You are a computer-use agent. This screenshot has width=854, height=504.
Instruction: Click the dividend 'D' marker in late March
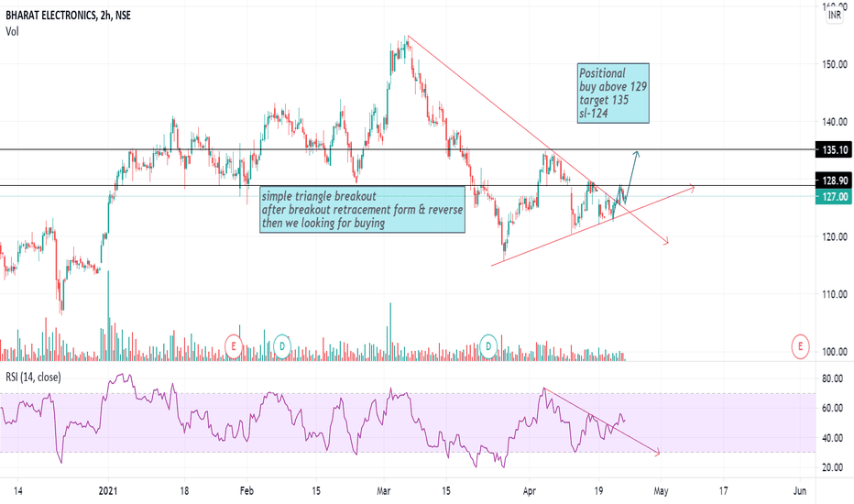(x=488, y=346)
